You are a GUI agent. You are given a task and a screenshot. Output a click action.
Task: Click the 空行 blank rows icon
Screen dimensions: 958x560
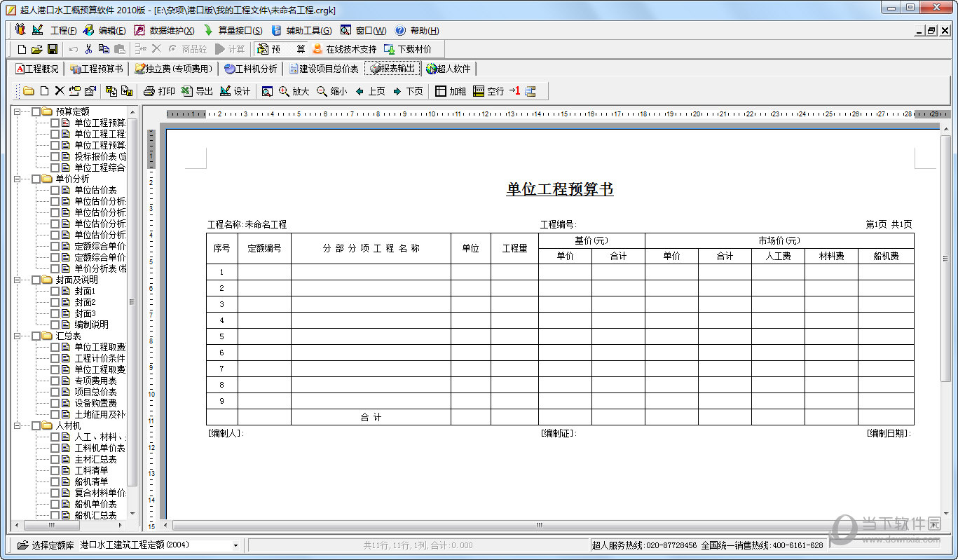tap(479, 91)
